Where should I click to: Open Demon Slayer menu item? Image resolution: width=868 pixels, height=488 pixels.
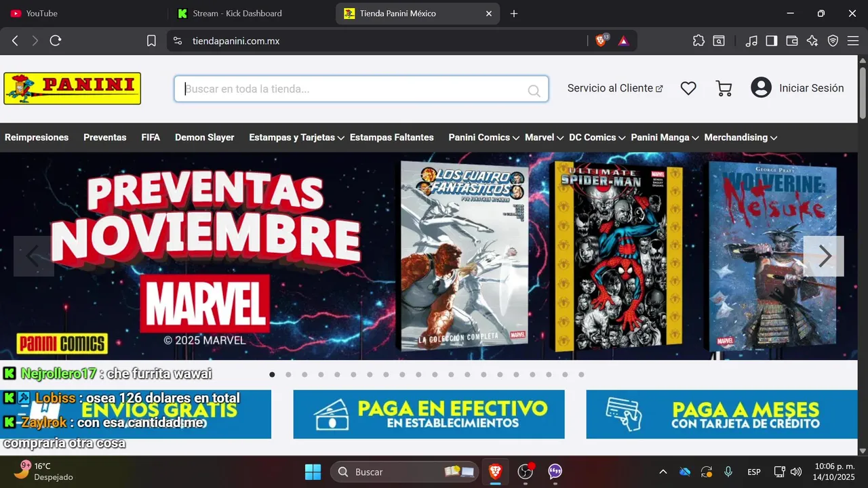205,138
